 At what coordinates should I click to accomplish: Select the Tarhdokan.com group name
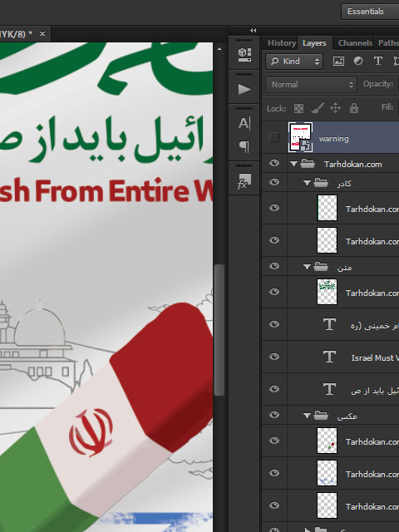coord(352,165)
